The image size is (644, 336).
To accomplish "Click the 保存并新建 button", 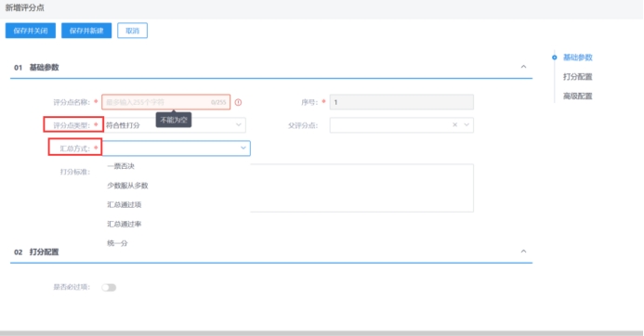I will pyautogui.click(x=86, y=31).
